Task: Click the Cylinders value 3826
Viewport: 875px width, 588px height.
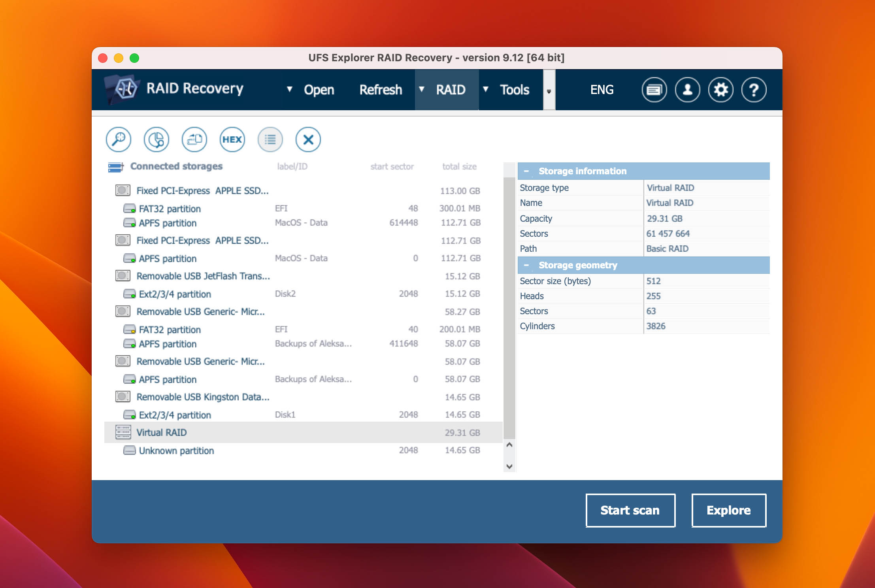Action: [656, 326]
